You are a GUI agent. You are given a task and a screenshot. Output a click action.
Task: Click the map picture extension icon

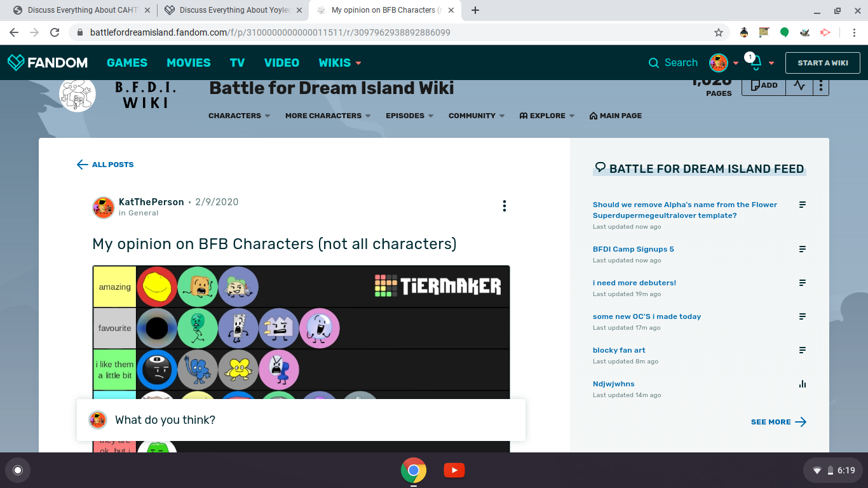point(764,32)
